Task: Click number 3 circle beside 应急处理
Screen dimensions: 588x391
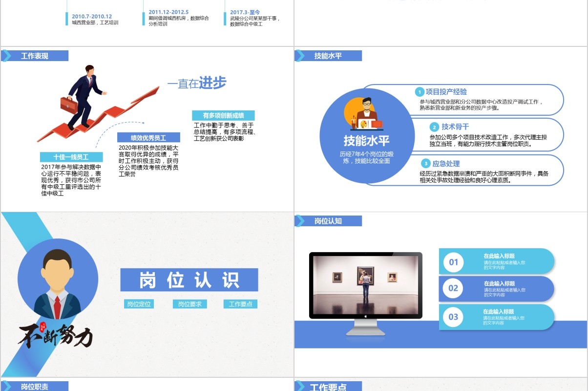Action: 426,164
